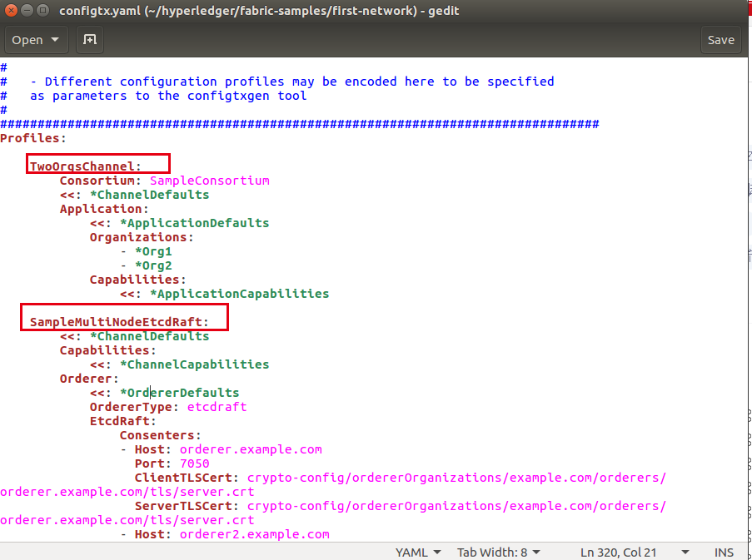Expand the Open button dropdown arrow
752x560 pixels.
click(x=55, y=40)
